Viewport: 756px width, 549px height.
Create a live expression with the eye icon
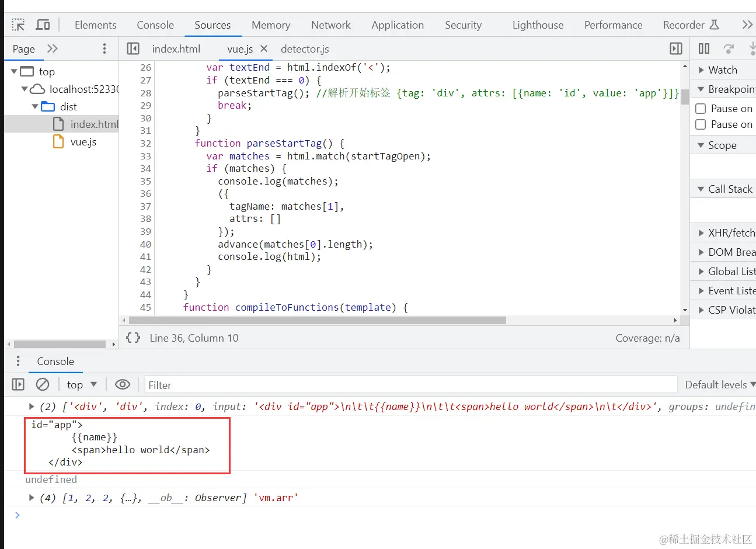point(123,384)
